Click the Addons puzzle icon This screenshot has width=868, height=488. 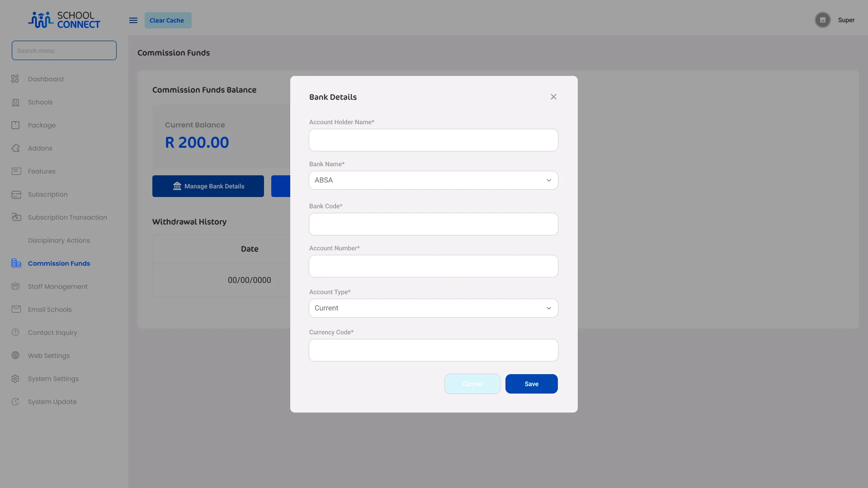(16, 148)
